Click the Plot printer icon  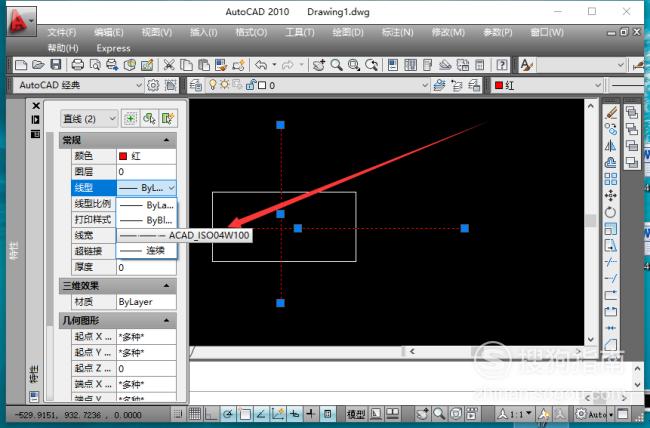78,65
